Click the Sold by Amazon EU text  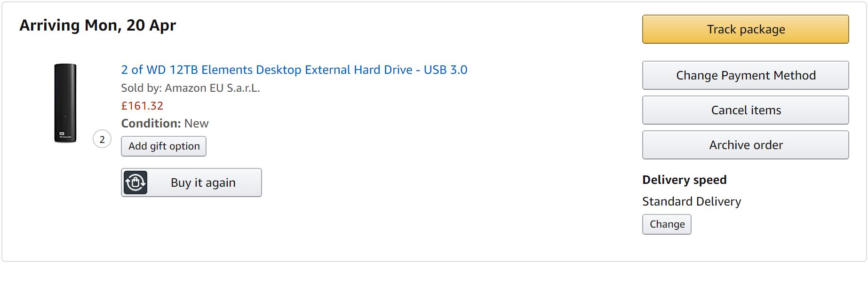click(190, 88)
